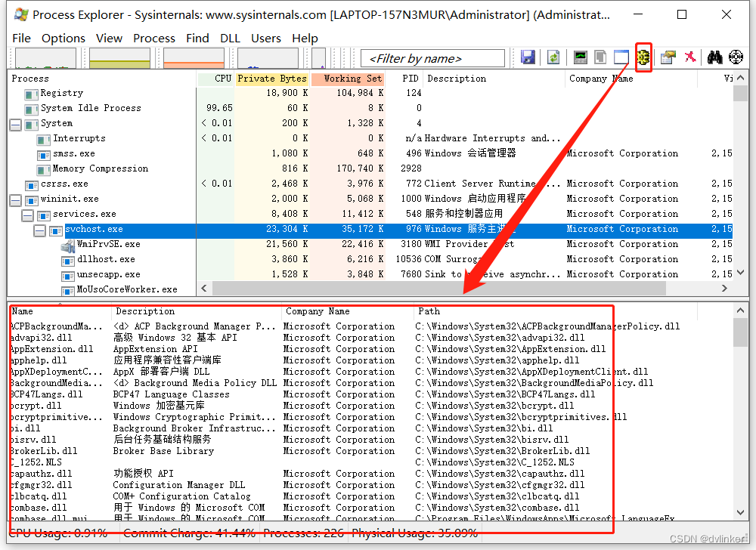This screenshot has width=756, height=550.
Task: Open the View menu
Action: [x=109, y=38]
